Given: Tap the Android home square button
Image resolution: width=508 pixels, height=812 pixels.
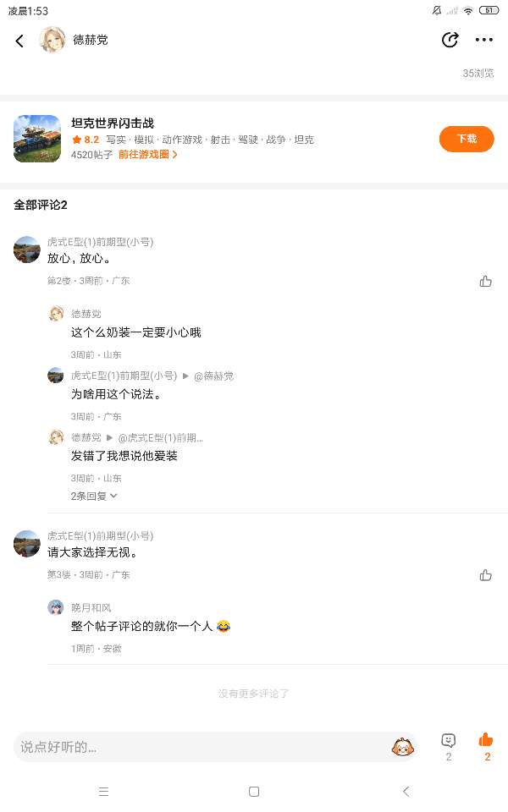Looking at the screenshot, I should (x=254, y=792).
